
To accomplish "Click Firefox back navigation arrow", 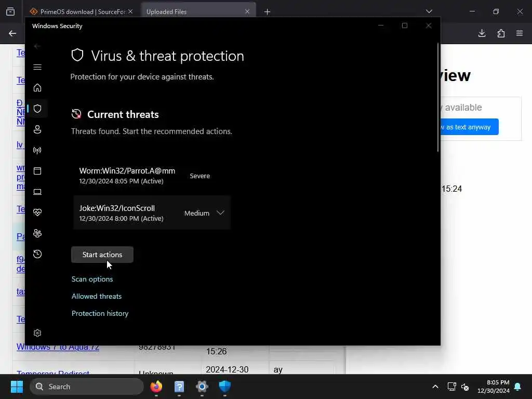I will click(12, 33).
